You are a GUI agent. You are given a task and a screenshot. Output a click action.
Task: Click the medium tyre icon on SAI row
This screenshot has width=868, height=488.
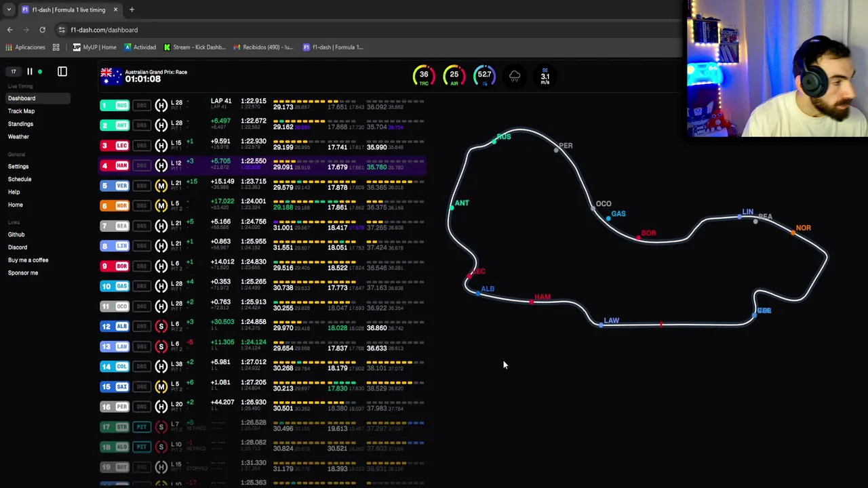[161, 386]
